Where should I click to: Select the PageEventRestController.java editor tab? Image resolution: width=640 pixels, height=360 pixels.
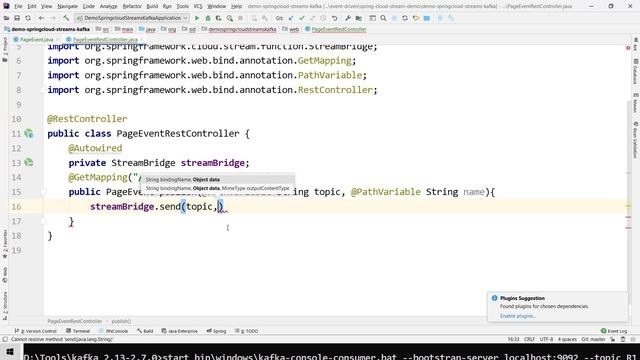pos(105,40)
